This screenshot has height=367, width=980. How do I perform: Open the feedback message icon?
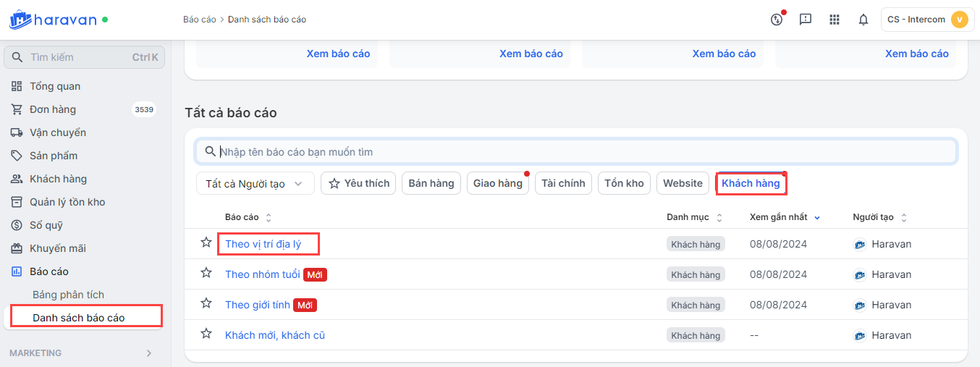[806, 20]
